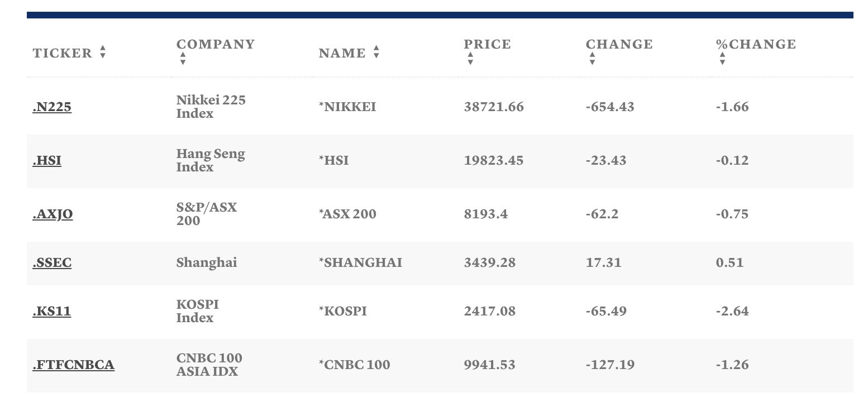This screenshot has width=868, height=402.
Task: Click the CHANGE header label
Action: click(619, 44)
